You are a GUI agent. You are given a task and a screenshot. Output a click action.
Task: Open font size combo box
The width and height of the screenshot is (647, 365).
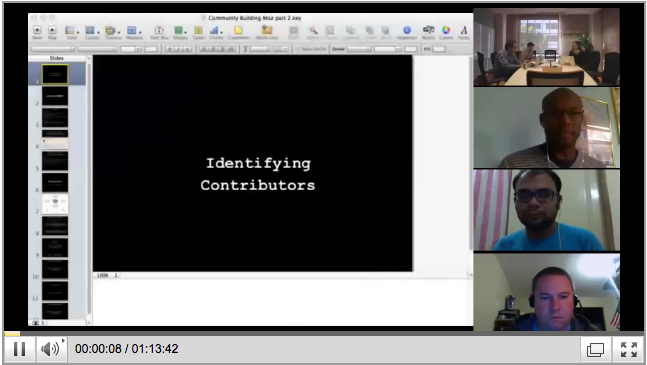click(x=131, y=49)
